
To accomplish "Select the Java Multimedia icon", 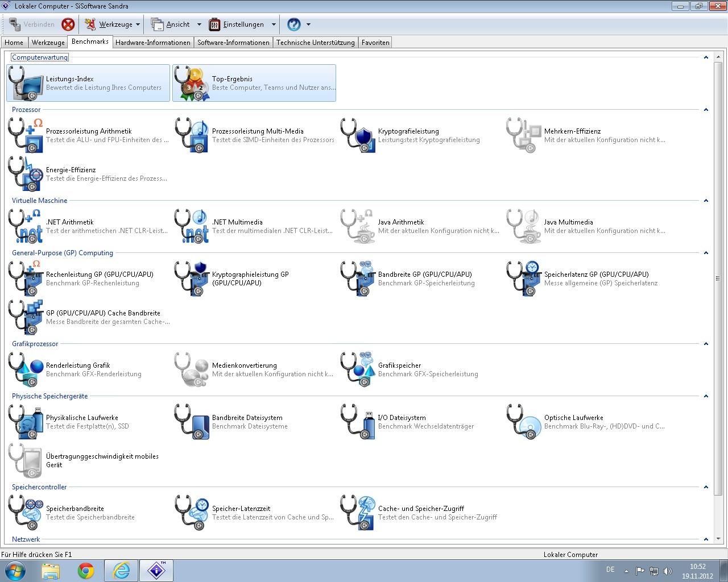I will 524,226.
